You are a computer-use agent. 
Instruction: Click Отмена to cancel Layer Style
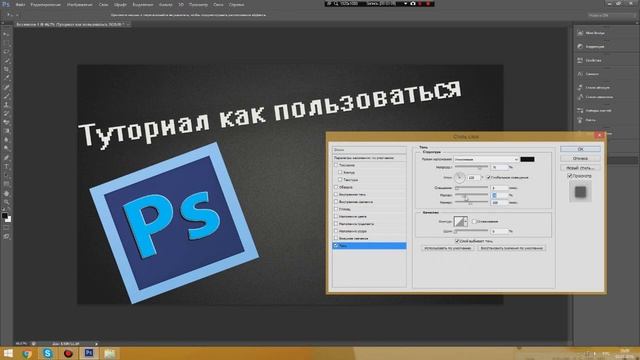(580, 158)
